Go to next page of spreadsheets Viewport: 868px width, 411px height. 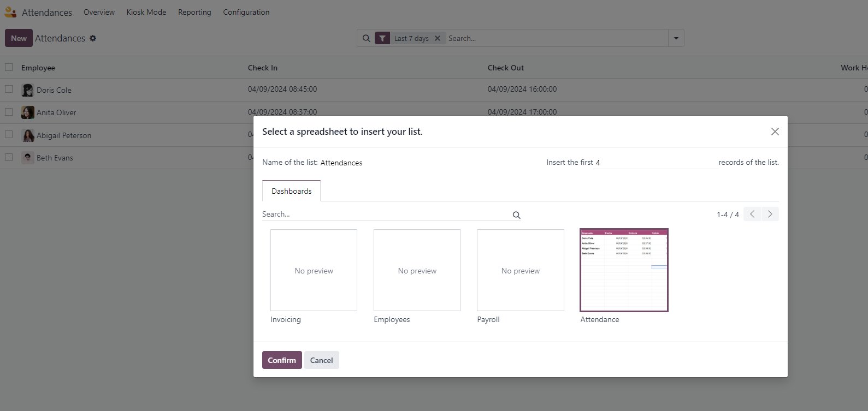[x=770, y=214]
